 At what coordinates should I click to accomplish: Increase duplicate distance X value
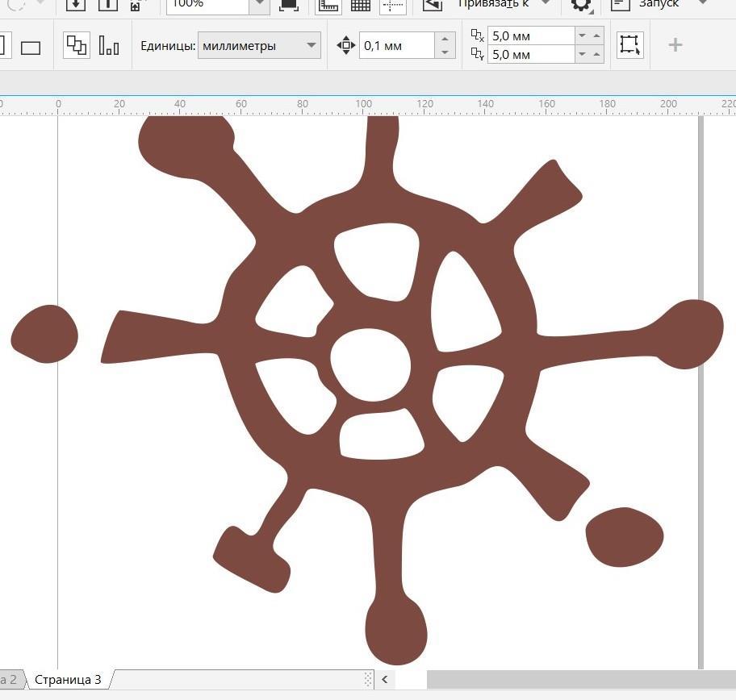596,35
